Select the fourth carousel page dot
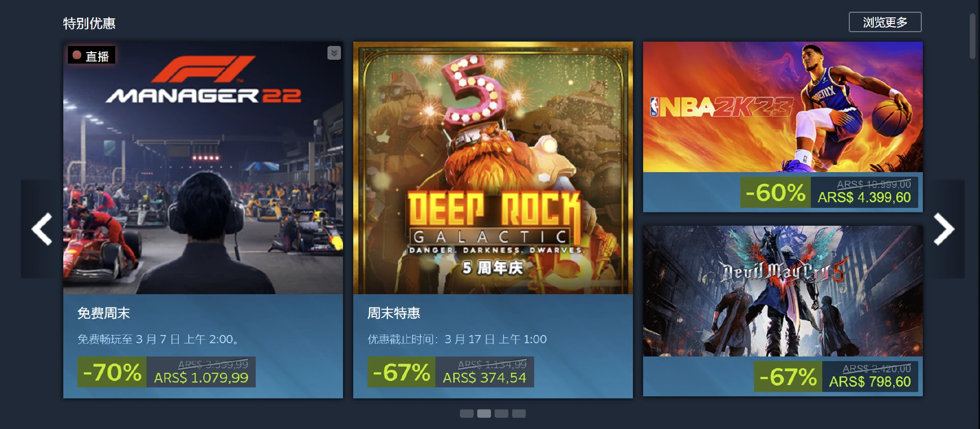The width and height of the screenshot is (980, 429). tap(519, 414)
